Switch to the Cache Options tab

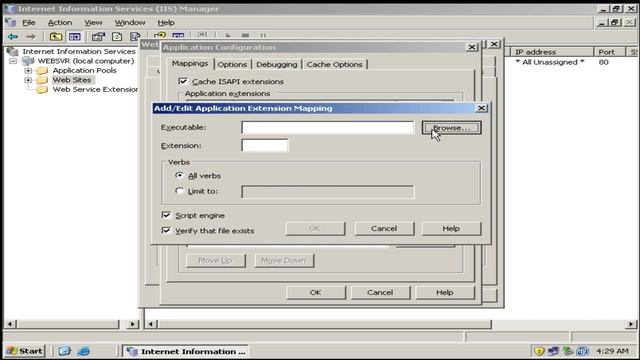[x=334, y=64]
